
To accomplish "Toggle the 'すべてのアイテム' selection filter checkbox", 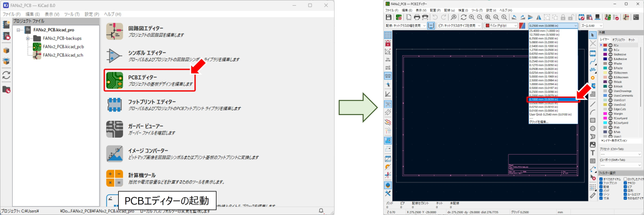I will 602,179.
